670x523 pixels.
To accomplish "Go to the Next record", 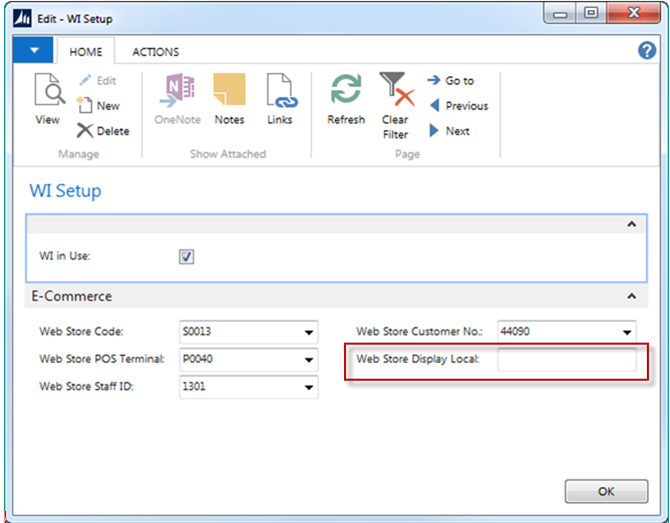I will point(449,131).
